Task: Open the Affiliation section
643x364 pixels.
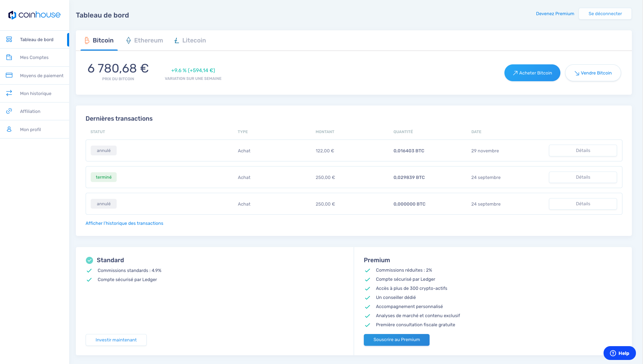Action: pos(34,111)
